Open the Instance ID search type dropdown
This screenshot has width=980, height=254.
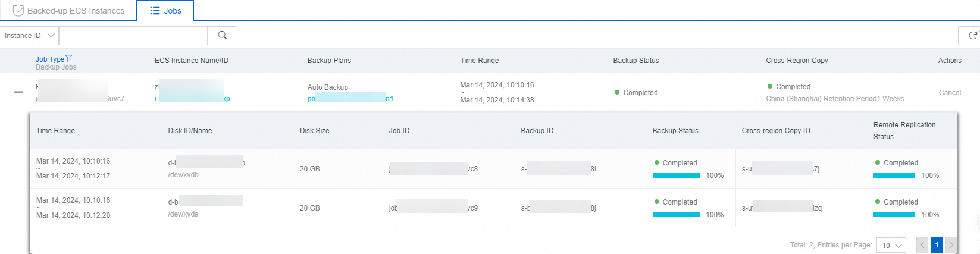[29, 36]
